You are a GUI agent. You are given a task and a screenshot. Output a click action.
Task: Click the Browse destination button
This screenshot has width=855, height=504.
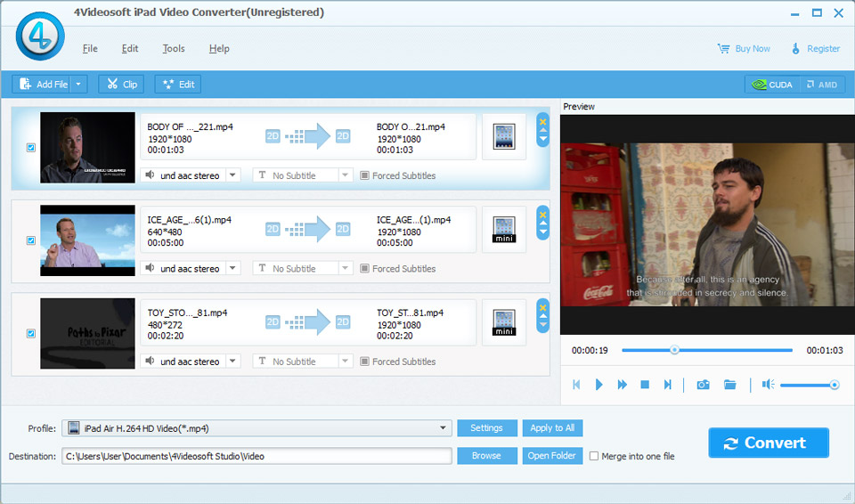(487, 455)
